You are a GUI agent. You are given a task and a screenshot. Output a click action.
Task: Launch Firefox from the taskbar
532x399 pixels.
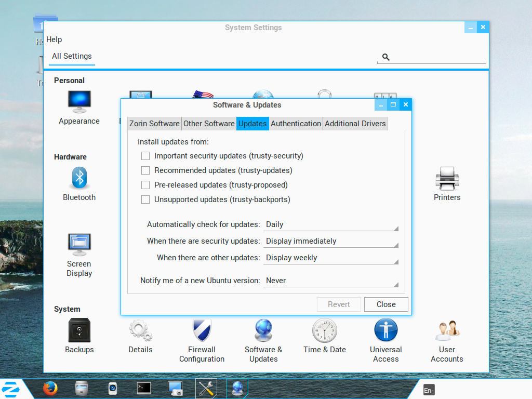50,388
